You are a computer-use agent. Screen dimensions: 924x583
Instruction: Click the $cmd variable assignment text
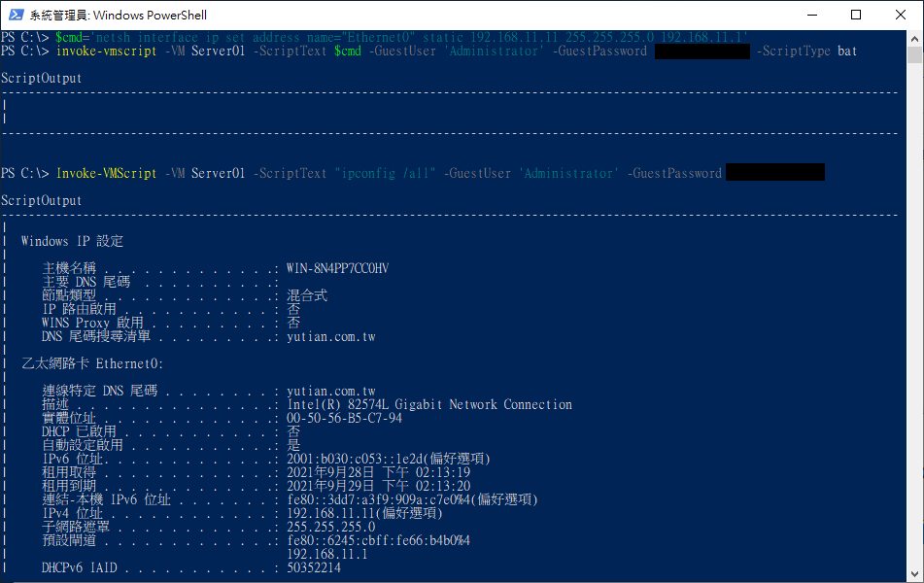tap(402, 37)
